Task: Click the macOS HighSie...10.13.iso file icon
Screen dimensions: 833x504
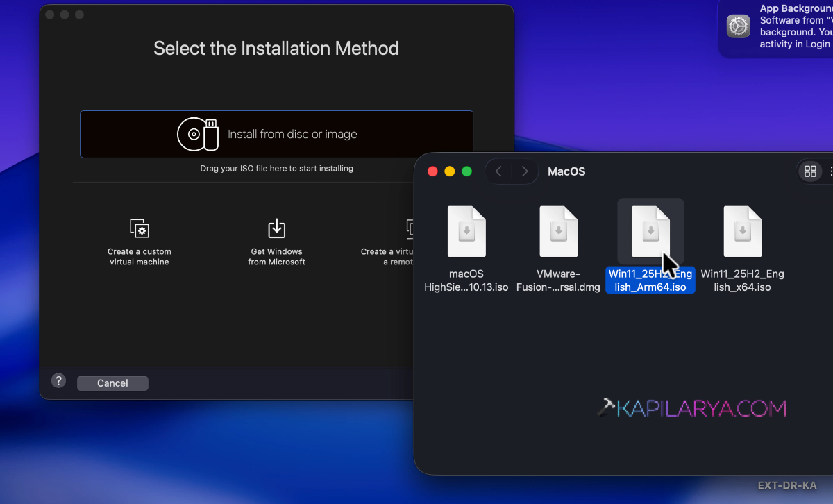Action: (466, 231)
